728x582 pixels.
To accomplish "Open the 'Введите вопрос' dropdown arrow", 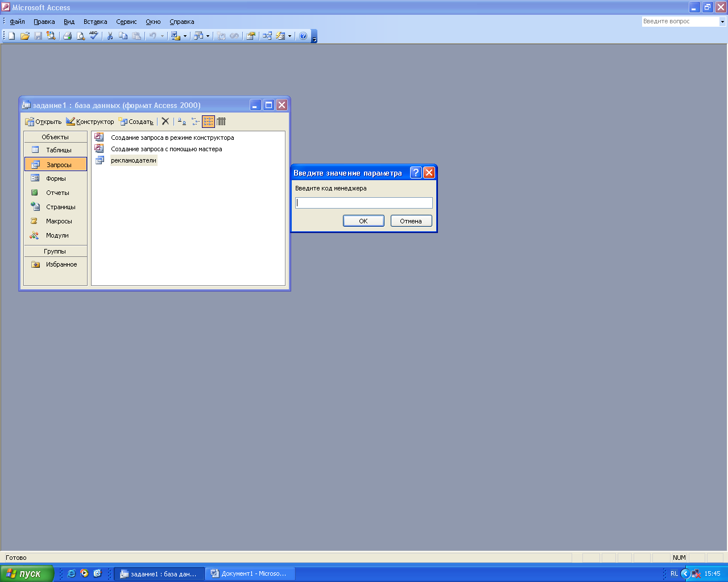I will coord(722,22).
